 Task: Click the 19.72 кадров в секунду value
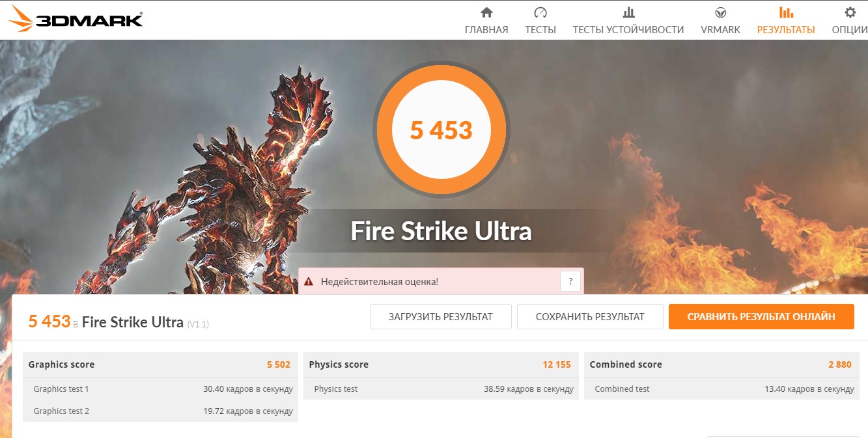coord(248,411)
